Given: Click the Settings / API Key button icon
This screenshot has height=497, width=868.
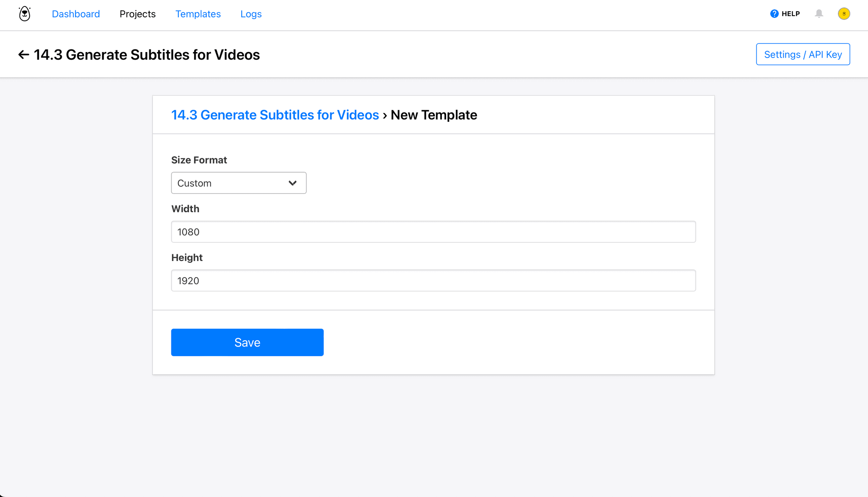Looking at the screenshot, I should (x=804, y=55).
